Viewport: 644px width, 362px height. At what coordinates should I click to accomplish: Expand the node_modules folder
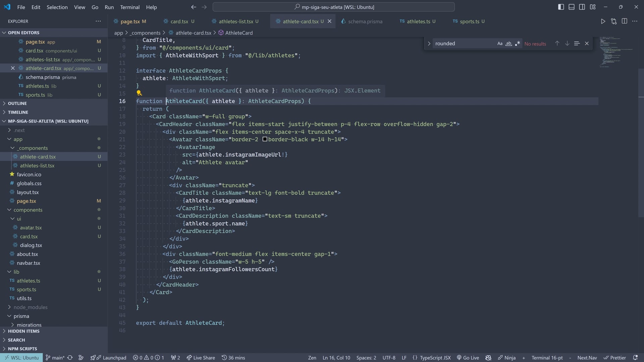click(x=30, y=307)
